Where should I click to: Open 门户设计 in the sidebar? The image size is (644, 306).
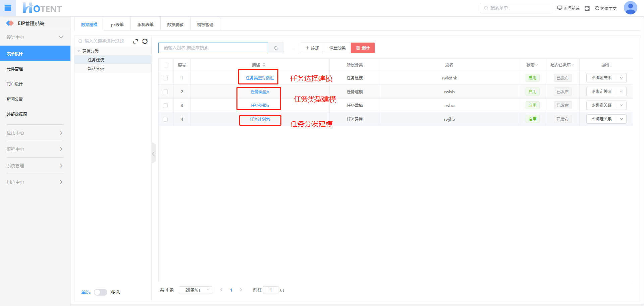[35, 84]
